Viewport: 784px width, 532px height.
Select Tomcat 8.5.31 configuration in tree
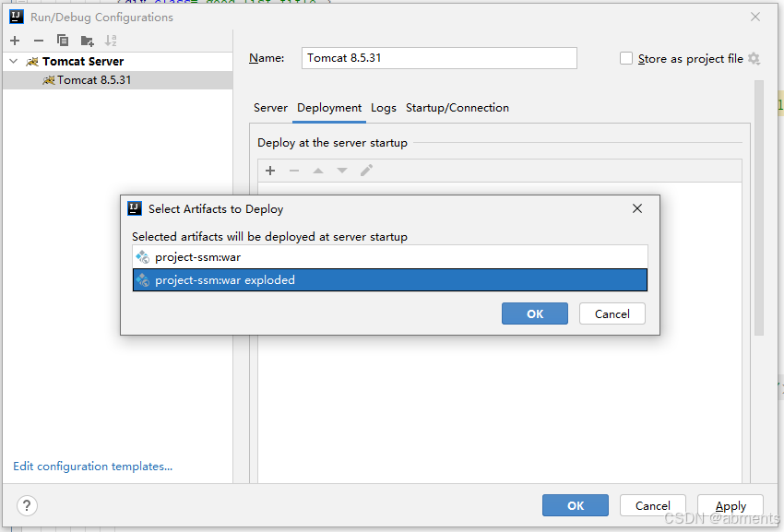117,80
